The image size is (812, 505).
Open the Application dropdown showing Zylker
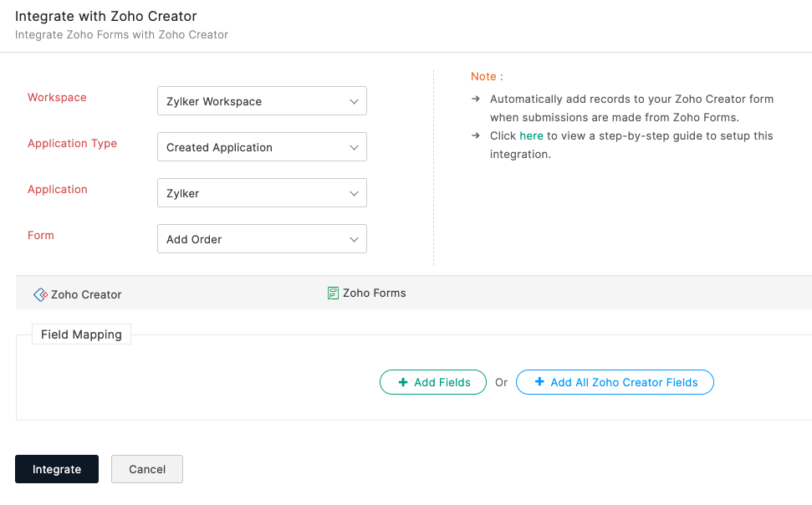262,193
